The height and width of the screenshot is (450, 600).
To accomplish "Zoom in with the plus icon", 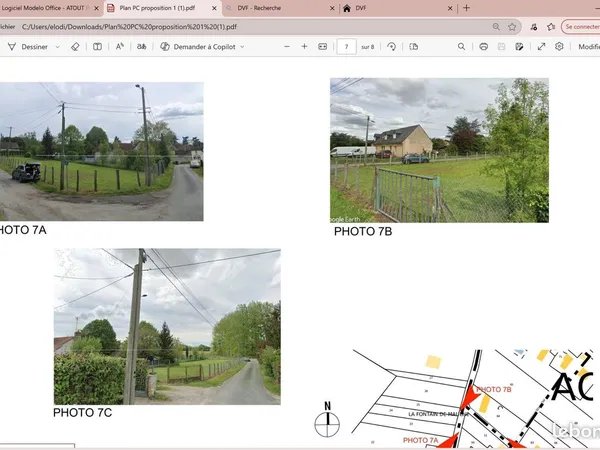I will [304, 47].
